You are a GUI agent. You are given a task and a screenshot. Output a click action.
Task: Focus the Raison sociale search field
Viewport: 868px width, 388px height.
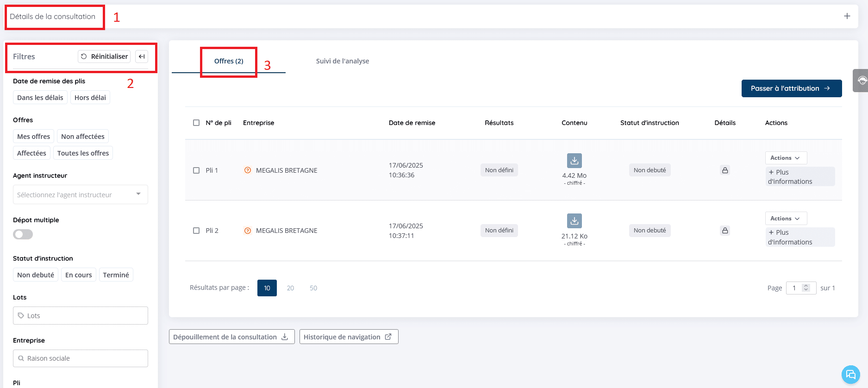pyautogui.click(x=81, y=358)
